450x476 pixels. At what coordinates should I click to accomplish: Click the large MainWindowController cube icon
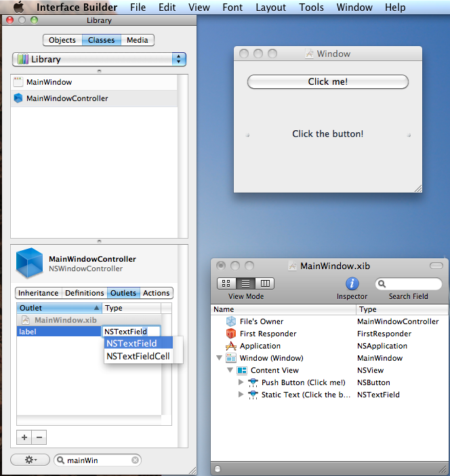(x=29, y=263)
